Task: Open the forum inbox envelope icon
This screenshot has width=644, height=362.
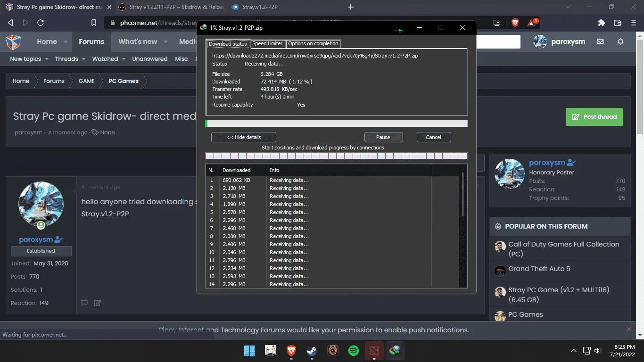Action: click(600, 41)
